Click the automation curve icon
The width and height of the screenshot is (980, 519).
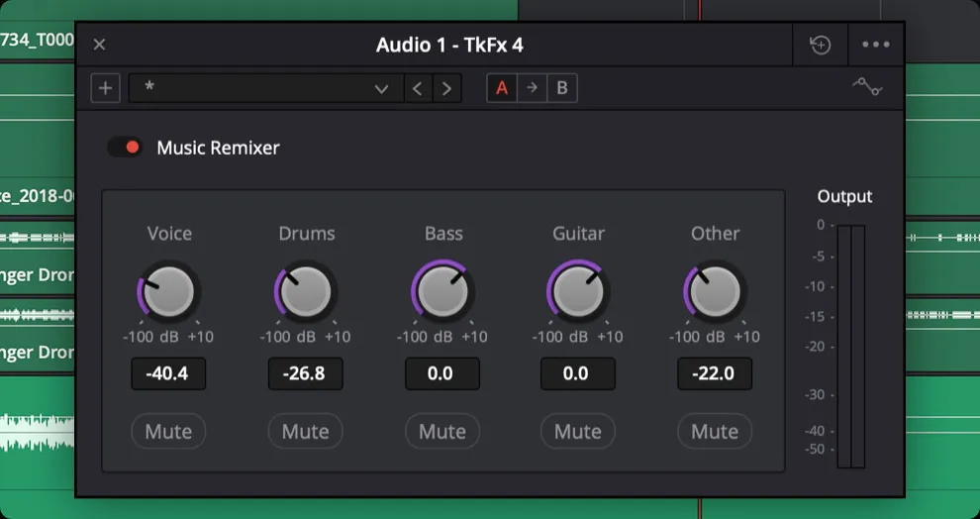(867, 87)
